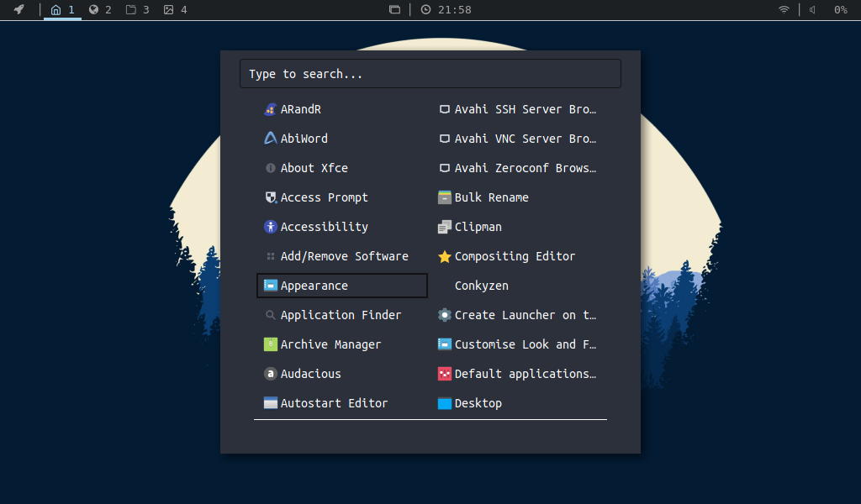861x504 pixels.
Task: Click the About Xfce info icon
Action: pos(270,168)
